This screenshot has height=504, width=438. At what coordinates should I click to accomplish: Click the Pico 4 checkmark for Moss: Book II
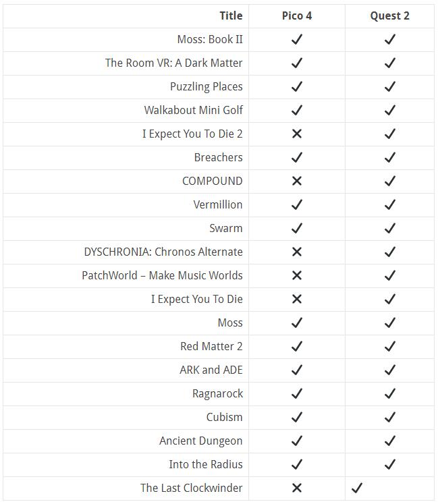(296, 40)
